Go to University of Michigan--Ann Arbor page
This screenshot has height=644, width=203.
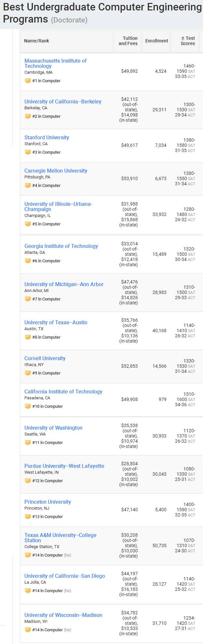click(64, 284)
